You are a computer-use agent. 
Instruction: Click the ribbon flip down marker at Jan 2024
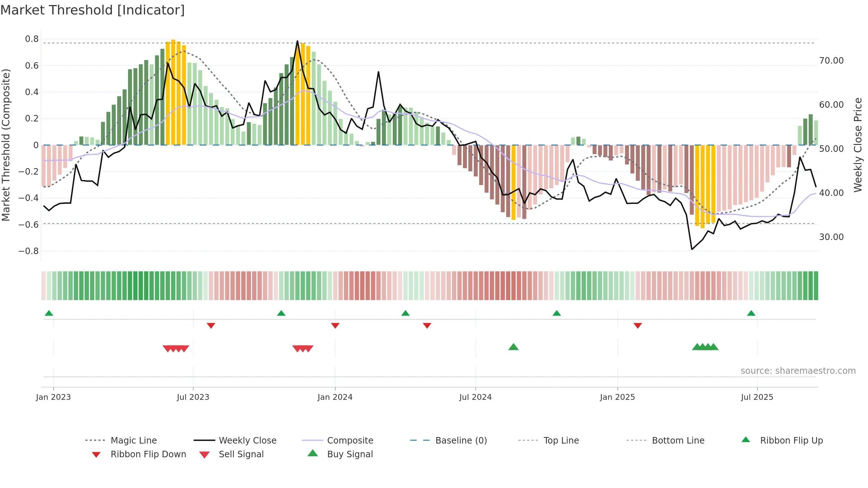pos(335,326)
